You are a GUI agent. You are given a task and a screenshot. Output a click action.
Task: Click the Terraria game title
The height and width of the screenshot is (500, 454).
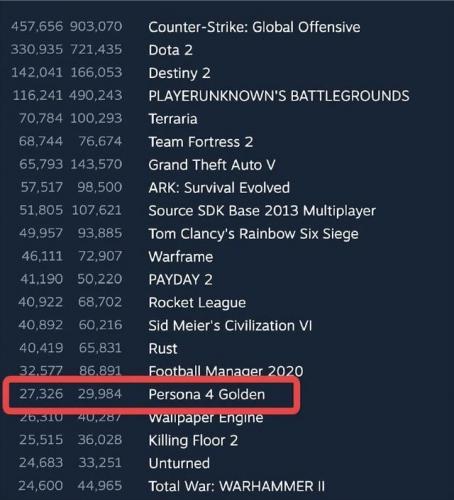[x=173, y=119]
